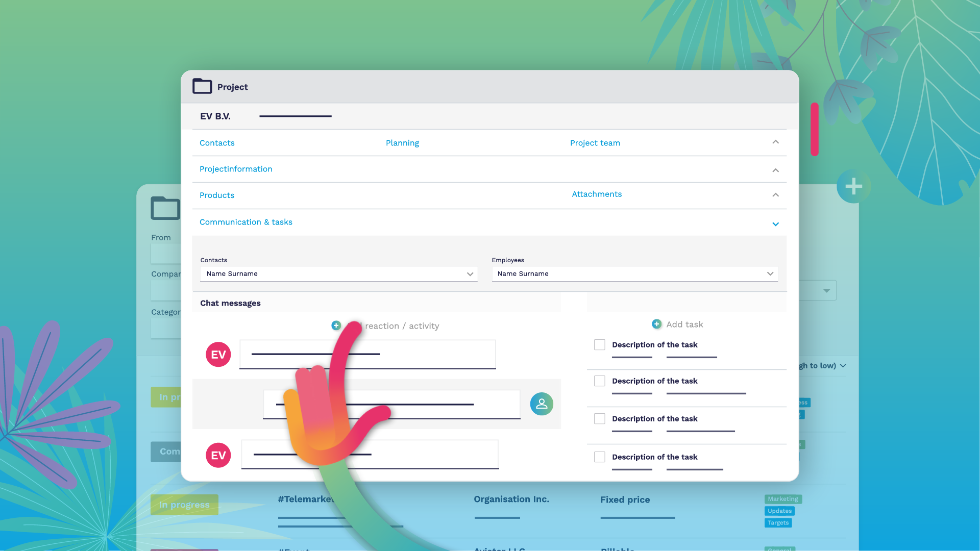Click the Attachments link

(597, 194)
